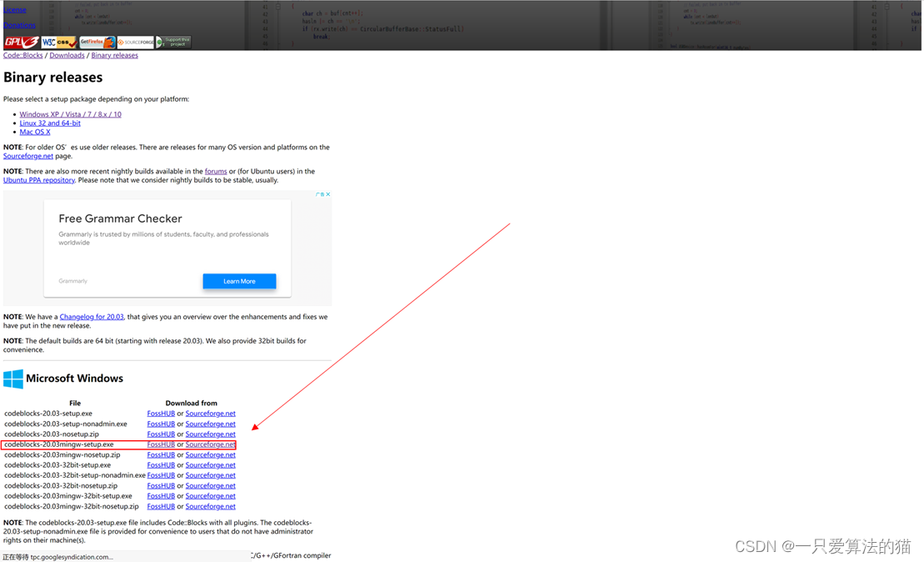The width and height of the screenshot is (924, 562).
Task: Click the Microsoft Windows section heading
Action: 75,379
